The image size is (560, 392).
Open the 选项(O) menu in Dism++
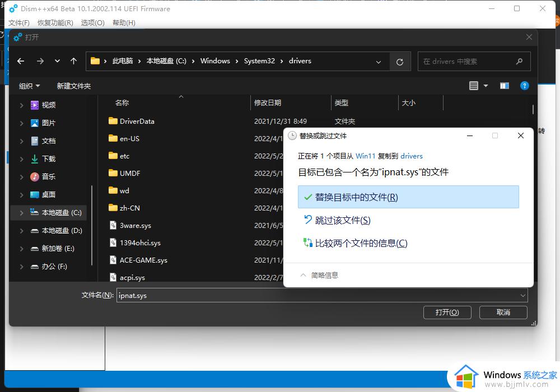pyautogui.click(x=93, y=23)
